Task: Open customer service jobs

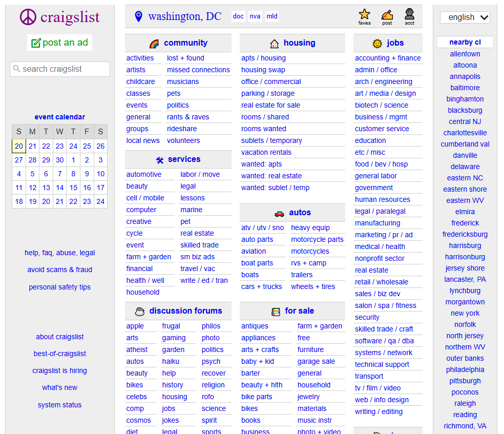Action: (382, 129)
